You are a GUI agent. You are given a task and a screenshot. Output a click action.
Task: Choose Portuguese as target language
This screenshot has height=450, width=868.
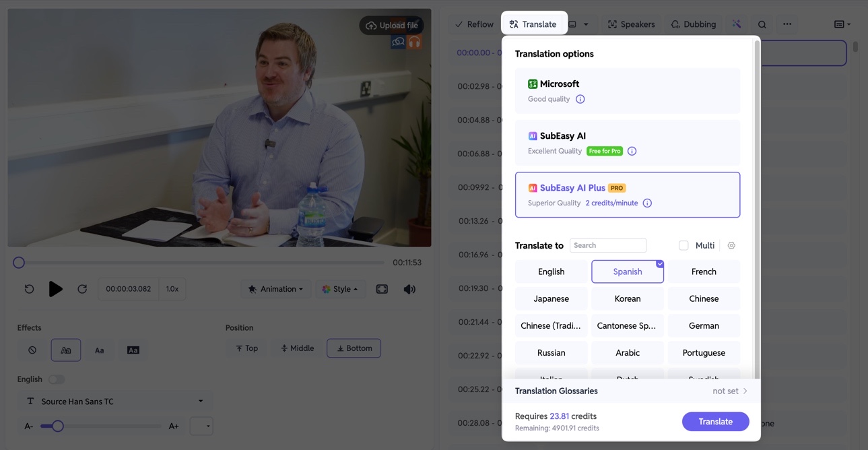(704, 352)
